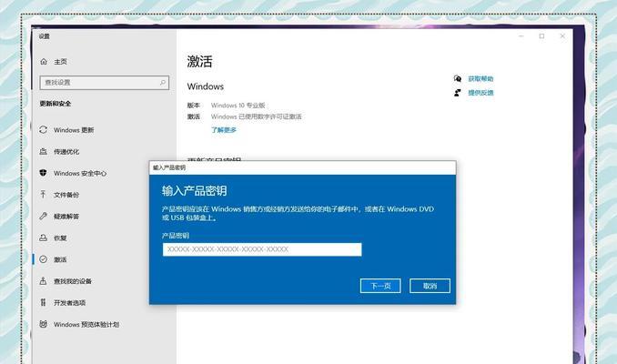Click the 查找我的设备 locator icon
617x364 pixels.
coord(44,280)
